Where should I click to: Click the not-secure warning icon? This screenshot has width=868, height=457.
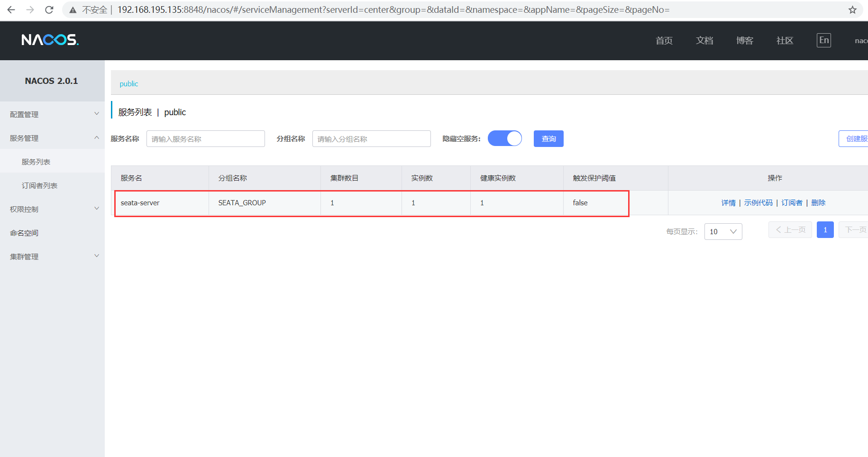[73, 10]
